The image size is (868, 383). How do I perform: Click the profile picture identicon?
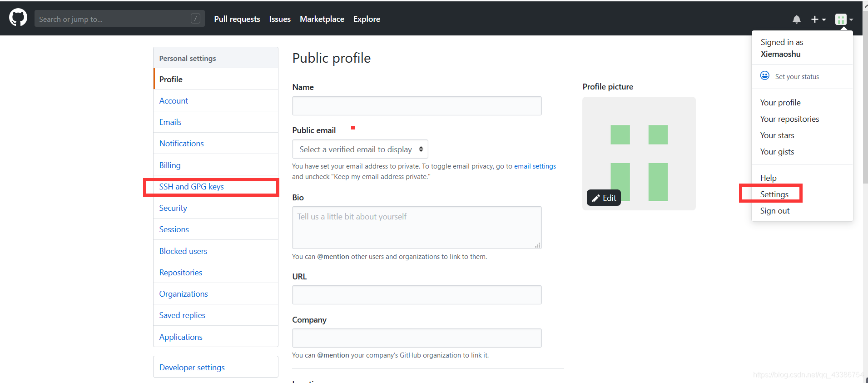pos(639,154)
